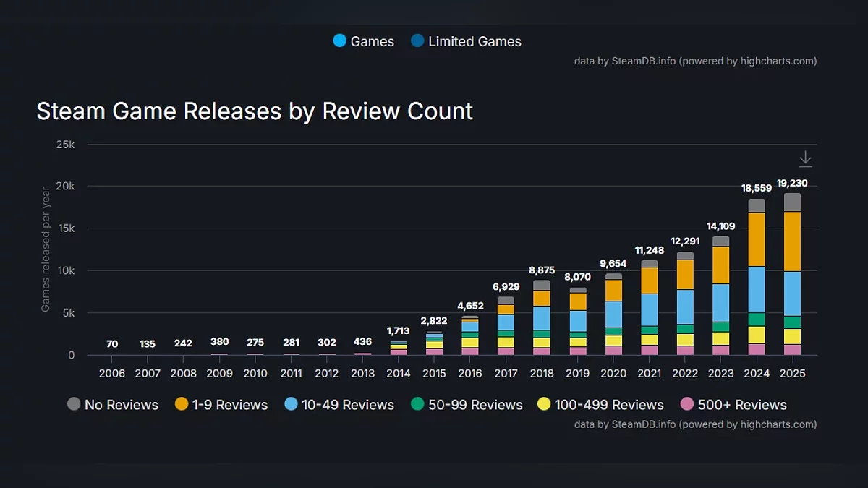The width and height of the screenshot is (868, 488).
Task: Click the 2023 stacked bar
Action: [x=720, y=296]
